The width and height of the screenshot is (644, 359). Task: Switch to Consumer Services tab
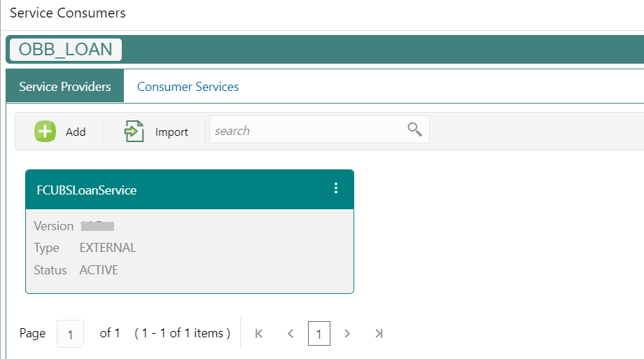[188, 87]
